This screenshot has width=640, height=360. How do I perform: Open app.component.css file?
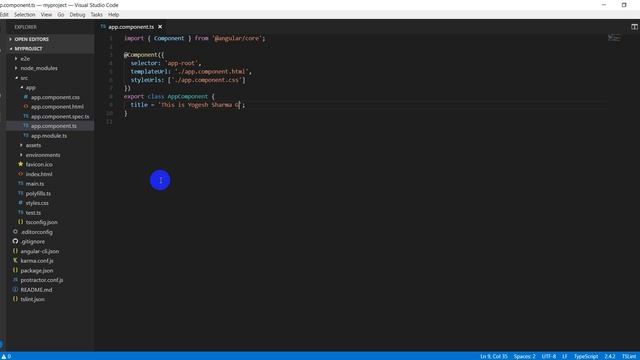tap(55, 97)
